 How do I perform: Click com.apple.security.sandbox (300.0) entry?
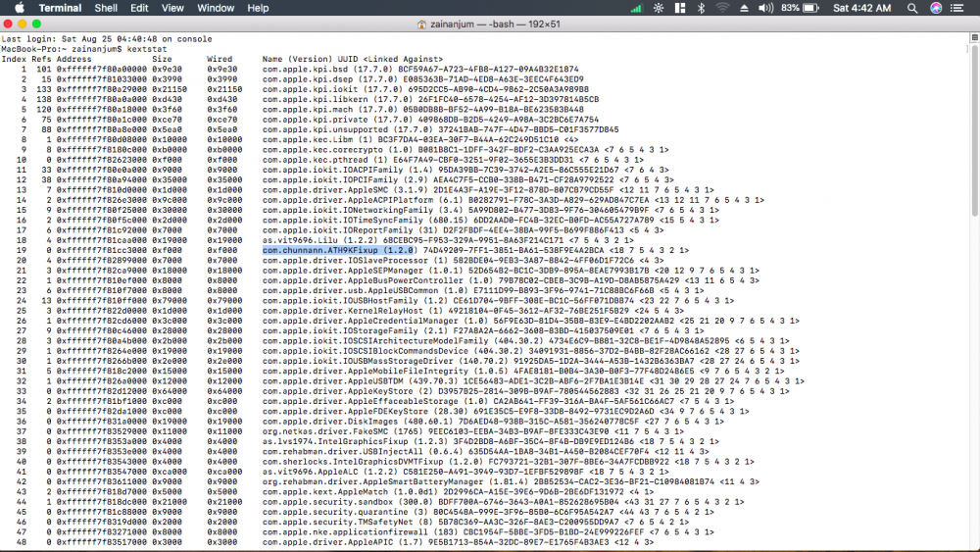(503, 501)
